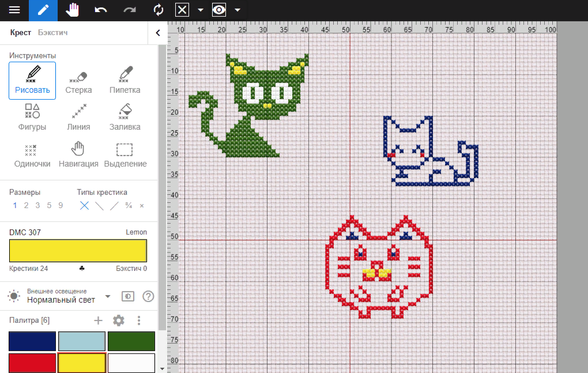The height and width of the screenshot is (373, 588).
Task: Redo the undone action
Action: tap(130, 10)
